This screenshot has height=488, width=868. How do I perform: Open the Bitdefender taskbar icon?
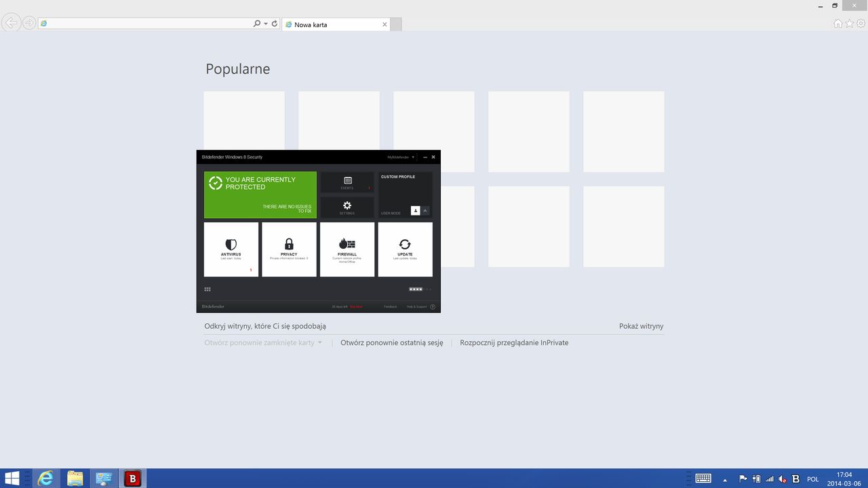pyautogui.click(x=133, y=479)
